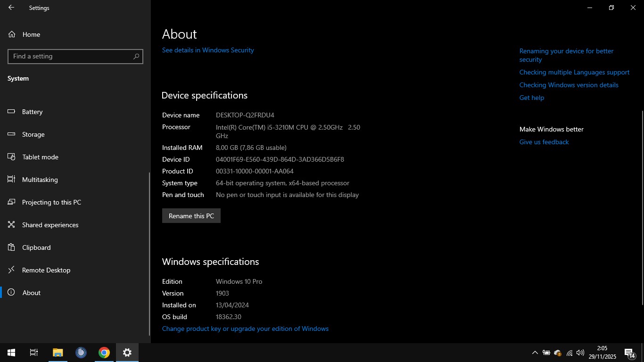Open the Action Center notifications
Screen dimensions: 644x362
[630, 353]
